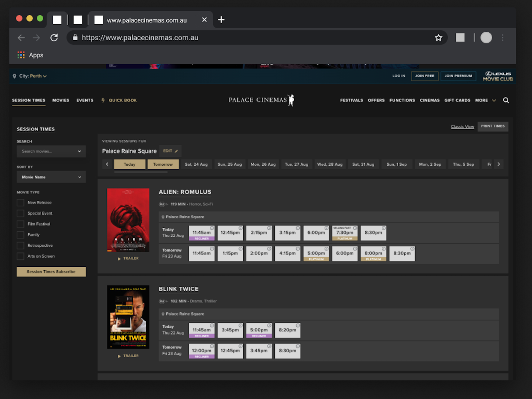Book the Alien: Romulus 7:30pm Platinum session today
532x399 pixels.
(x=345, y=233)
